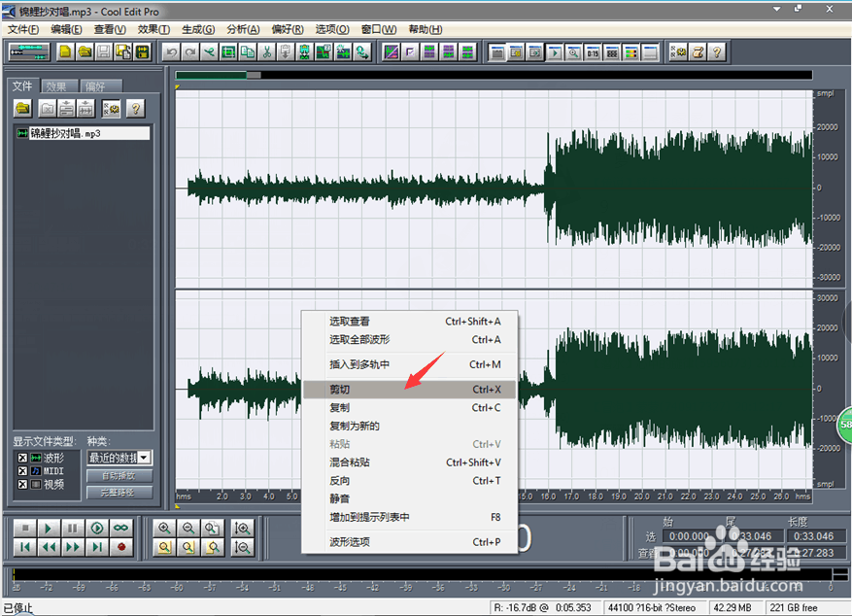Open the 帮助(H) menu
852x616 pixels.
pyautogui.click(x=426, y=29)
